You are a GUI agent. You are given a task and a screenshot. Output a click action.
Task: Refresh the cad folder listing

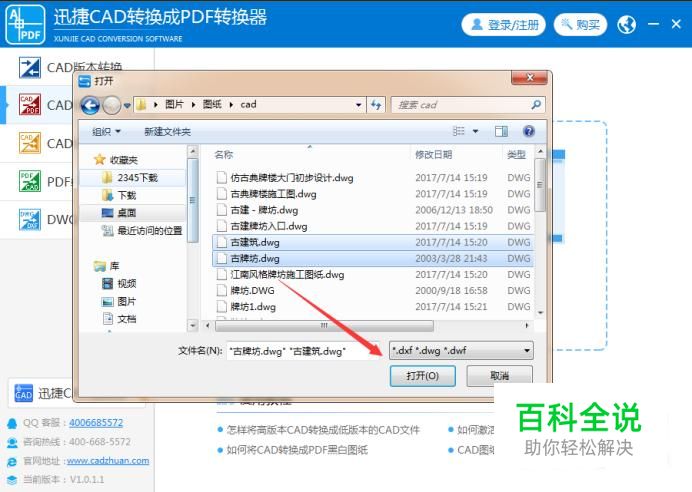coord(376,105)
